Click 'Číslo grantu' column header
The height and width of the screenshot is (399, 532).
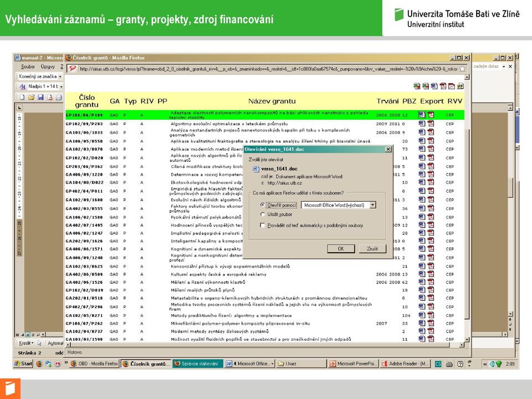[x=86, y=101]
